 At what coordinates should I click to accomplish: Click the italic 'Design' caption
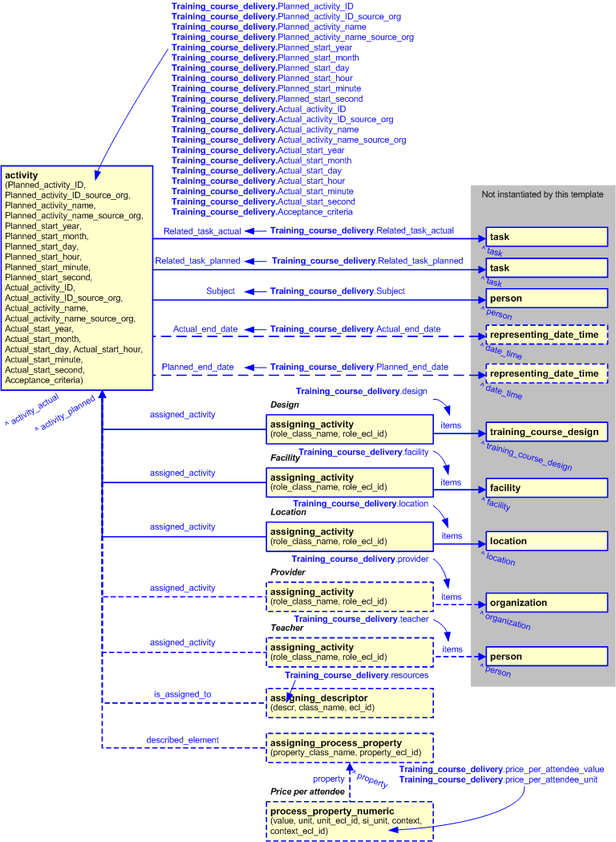click(285, 405)
